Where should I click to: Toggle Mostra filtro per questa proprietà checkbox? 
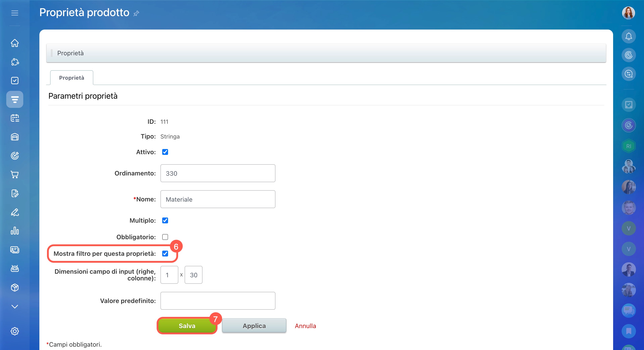[165, 254]
